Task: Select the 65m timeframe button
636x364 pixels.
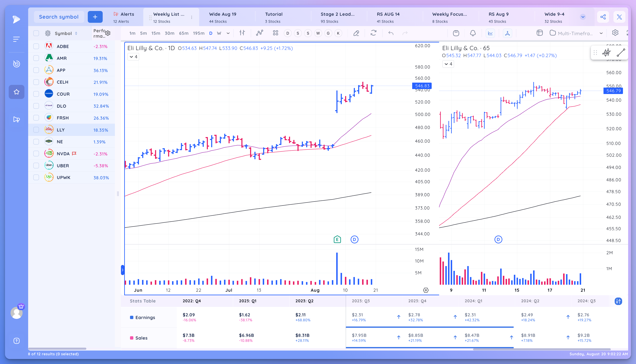Action: pos(184,33)
